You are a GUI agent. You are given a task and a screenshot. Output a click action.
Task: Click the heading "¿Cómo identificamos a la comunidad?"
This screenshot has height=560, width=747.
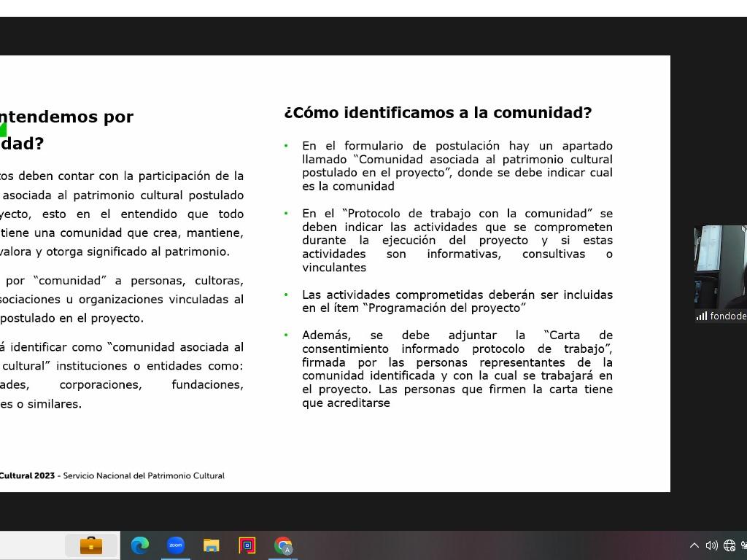[x=438, y=113]
